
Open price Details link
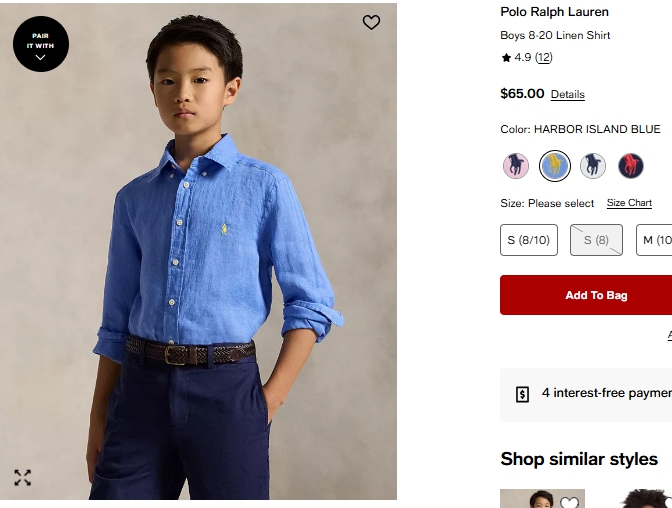pos(567,95)
